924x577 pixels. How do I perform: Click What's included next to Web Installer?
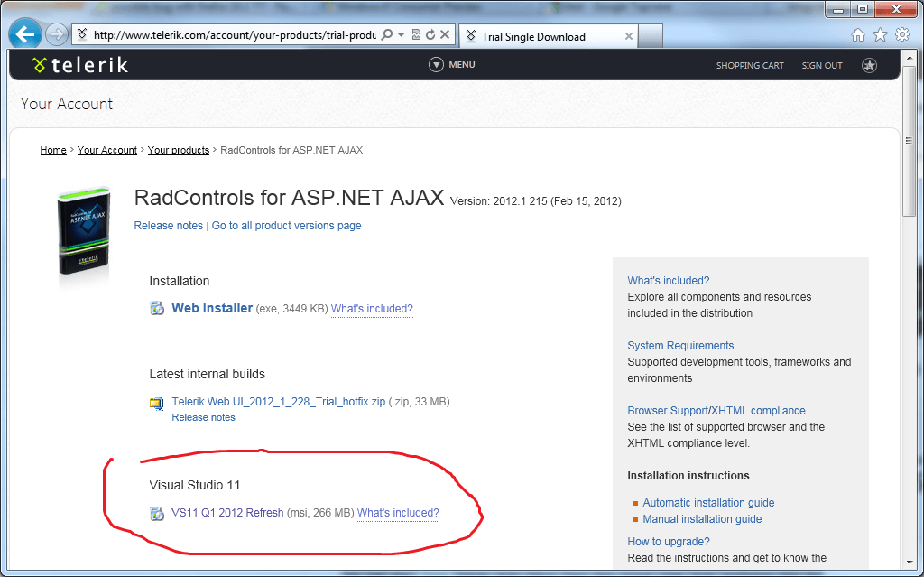click(372, 309)
